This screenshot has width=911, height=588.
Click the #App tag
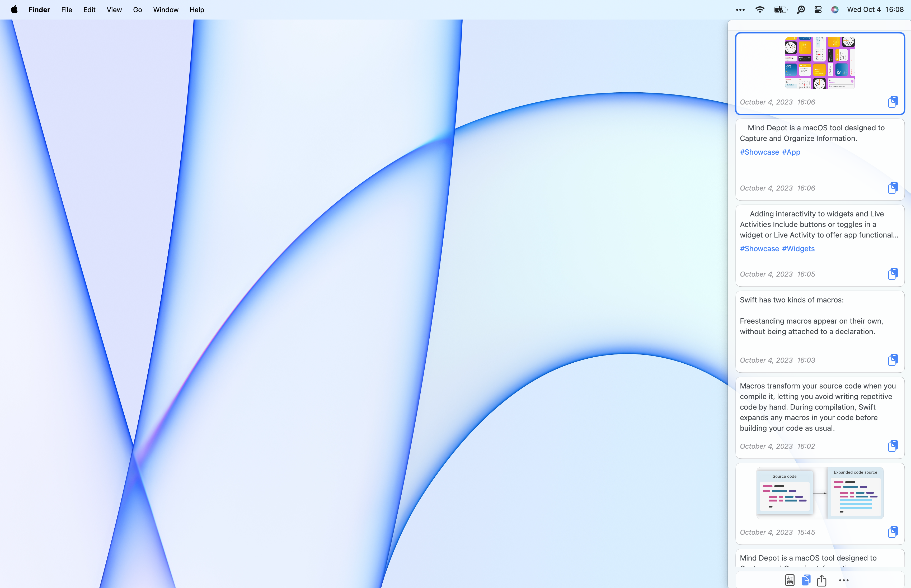click(x=791, y=152)
